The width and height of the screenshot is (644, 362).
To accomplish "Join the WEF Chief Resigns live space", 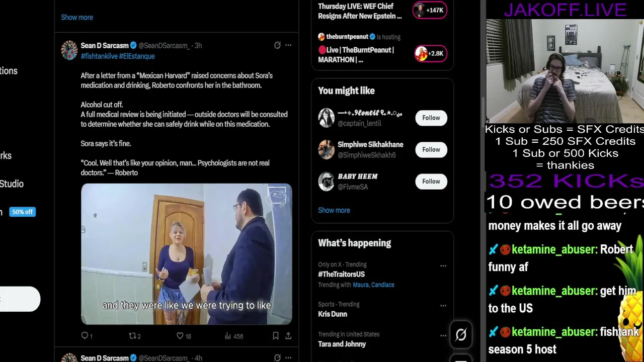I will [360, 11].
